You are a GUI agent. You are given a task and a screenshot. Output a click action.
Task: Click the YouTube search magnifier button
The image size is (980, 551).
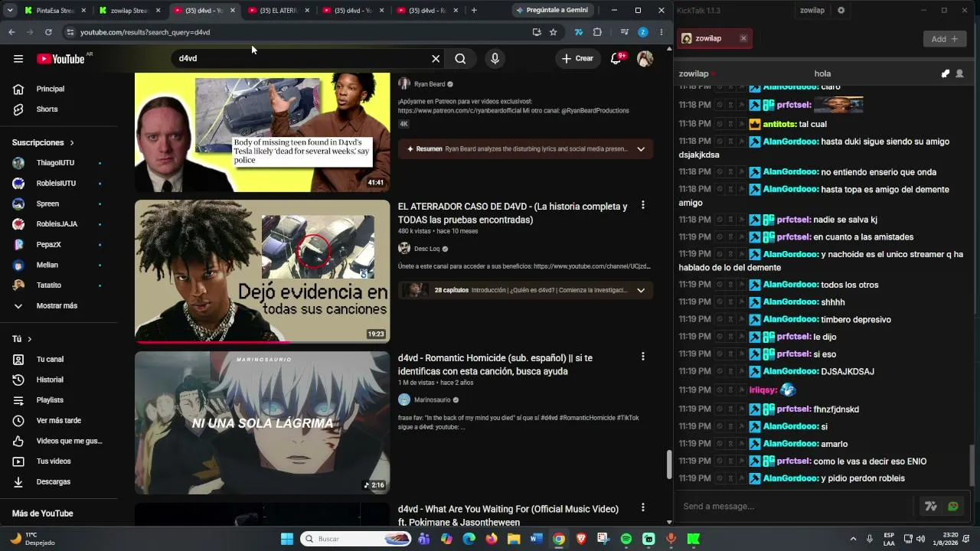coord(460,59)
